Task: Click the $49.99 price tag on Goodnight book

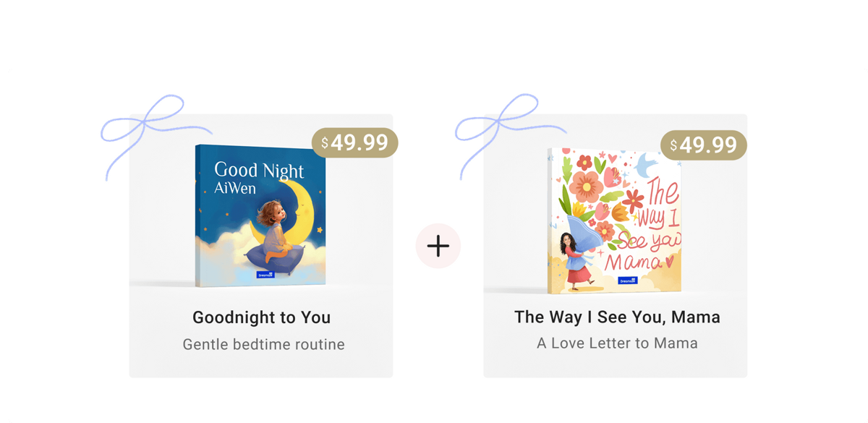Action: click(x=355, y=143)
